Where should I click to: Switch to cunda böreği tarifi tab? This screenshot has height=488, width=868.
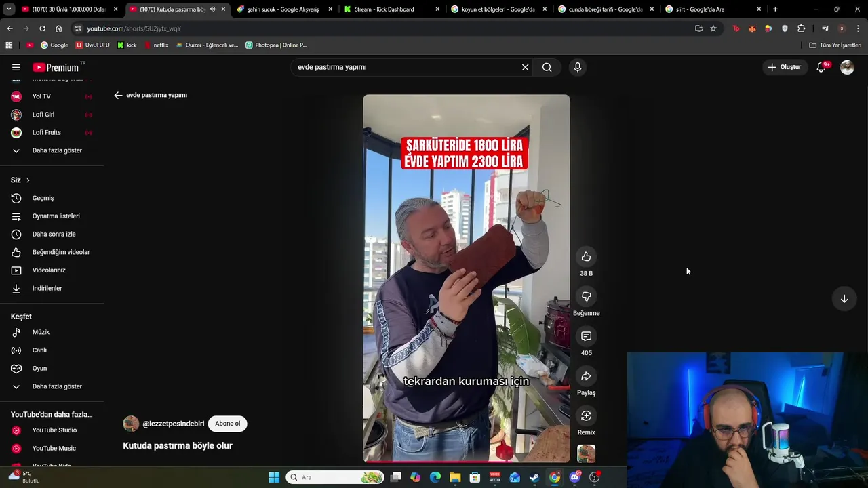coord(606,9)
